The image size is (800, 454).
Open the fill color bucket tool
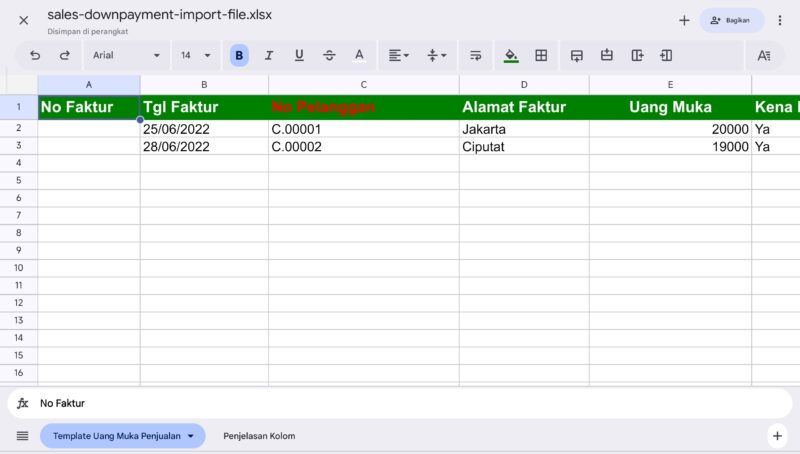click(511, 56)
